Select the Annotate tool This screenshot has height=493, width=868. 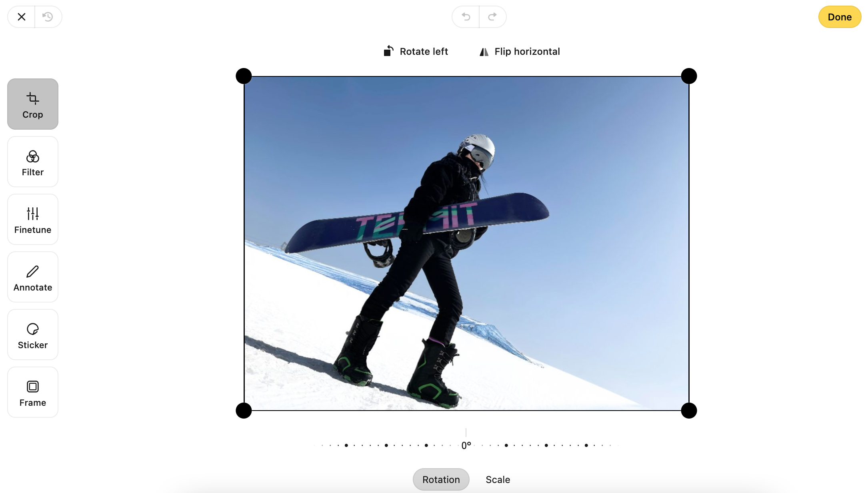(x=33, y=277)
